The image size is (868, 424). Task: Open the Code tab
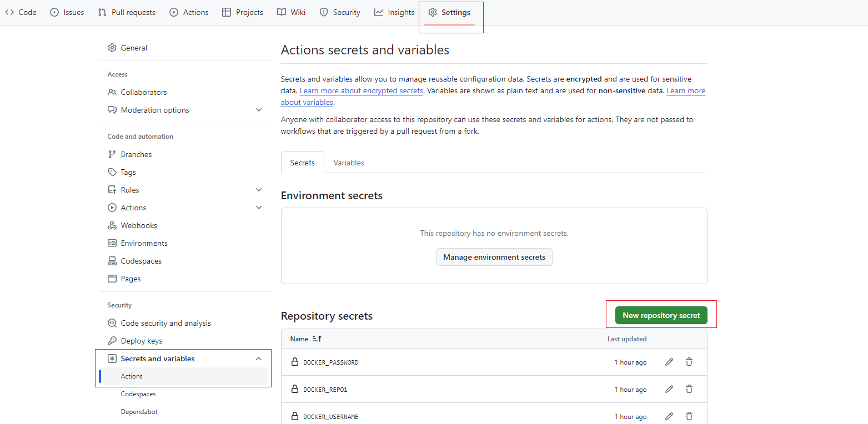[21, 12]
